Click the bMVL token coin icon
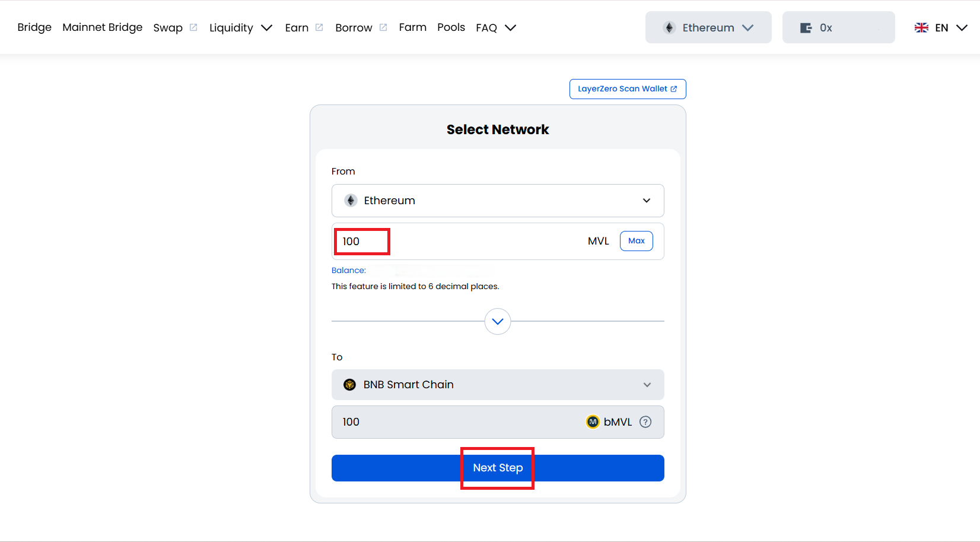This screenshot has height=542, width=980. pyautogui.click(x=593, y=422)
